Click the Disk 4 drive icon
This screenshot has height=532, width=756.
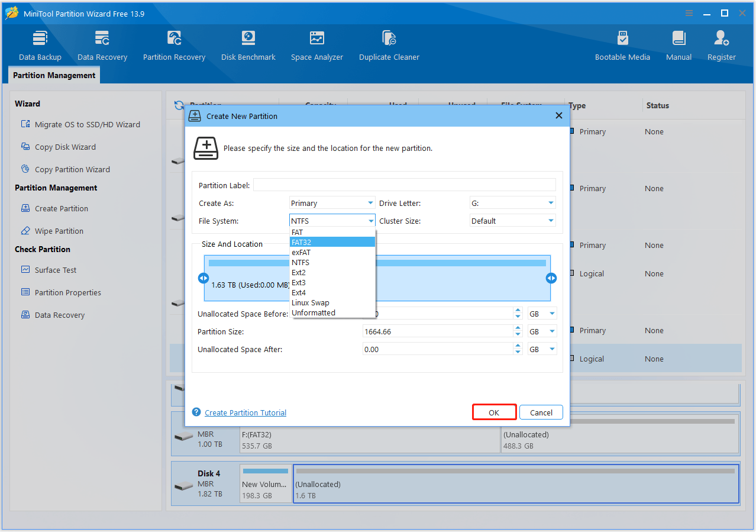184,485
